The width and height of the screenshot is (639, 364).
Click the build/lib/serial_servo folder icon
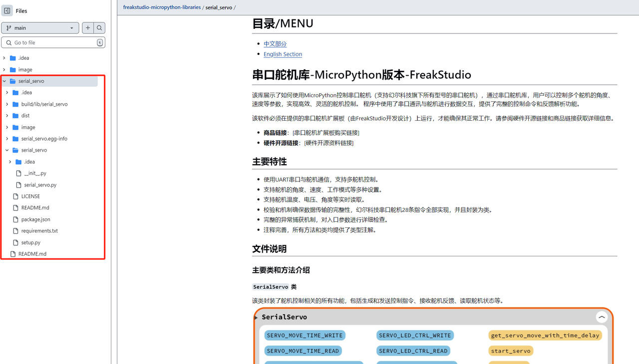(x=16, y=104)
